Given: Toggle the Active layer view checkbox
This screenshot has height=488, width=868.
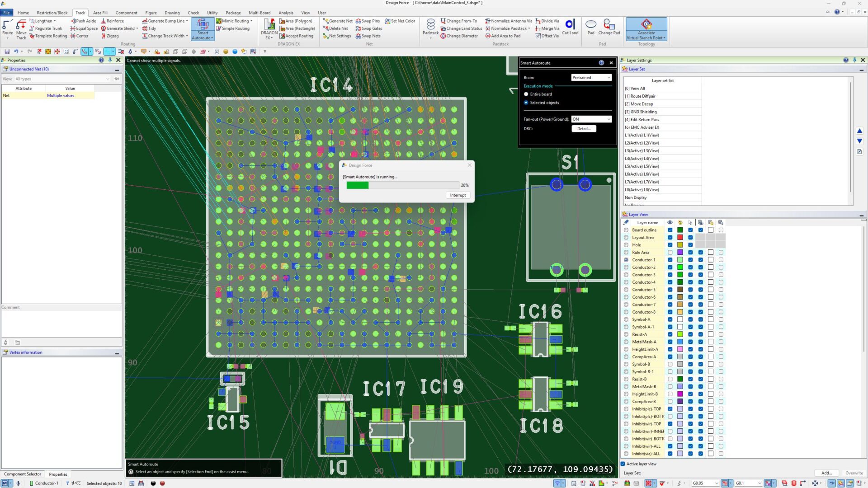Looking at the screenshot, I should 623,464.
